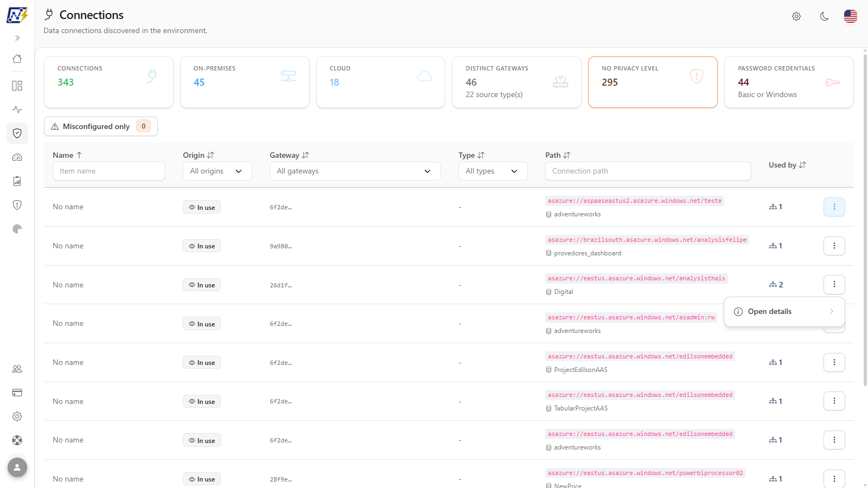Open the billing card icon in sidebar

[x=17, y=393]
